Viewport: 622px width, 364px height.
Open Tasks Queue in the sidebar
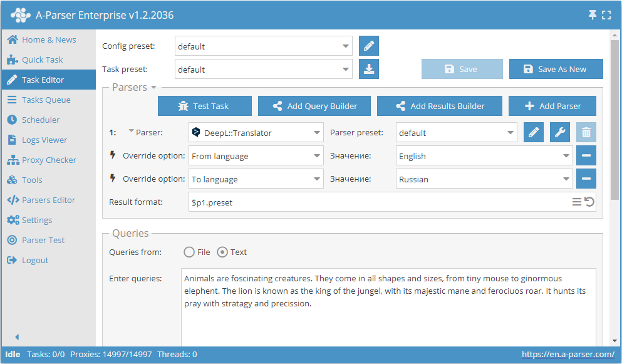tap(46, 100)
